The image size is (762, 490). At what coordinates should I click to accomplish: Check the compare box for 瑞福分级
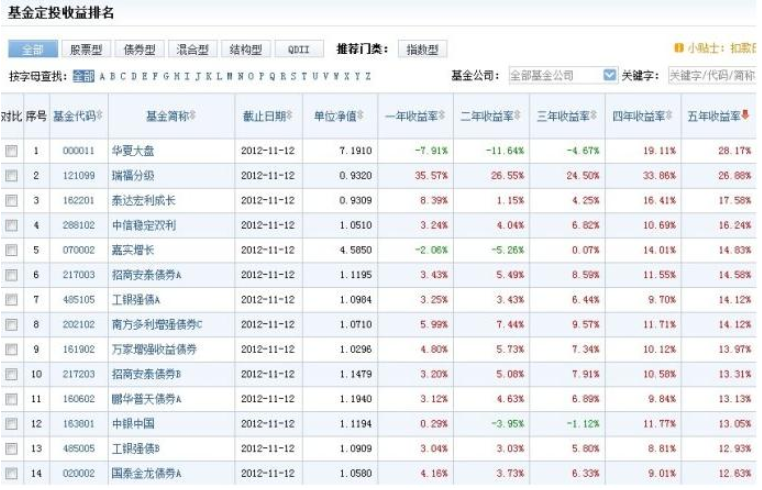[11, 176]
